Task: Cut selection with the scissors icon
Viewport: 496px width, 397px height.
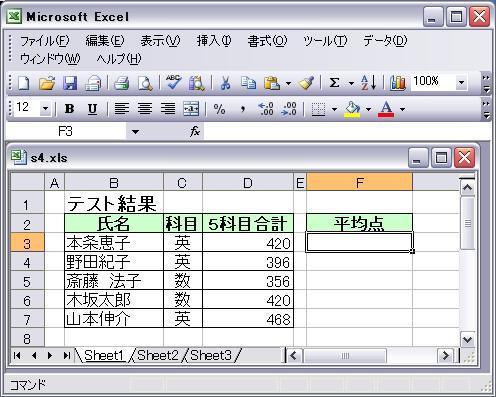Action: point(225,83)
